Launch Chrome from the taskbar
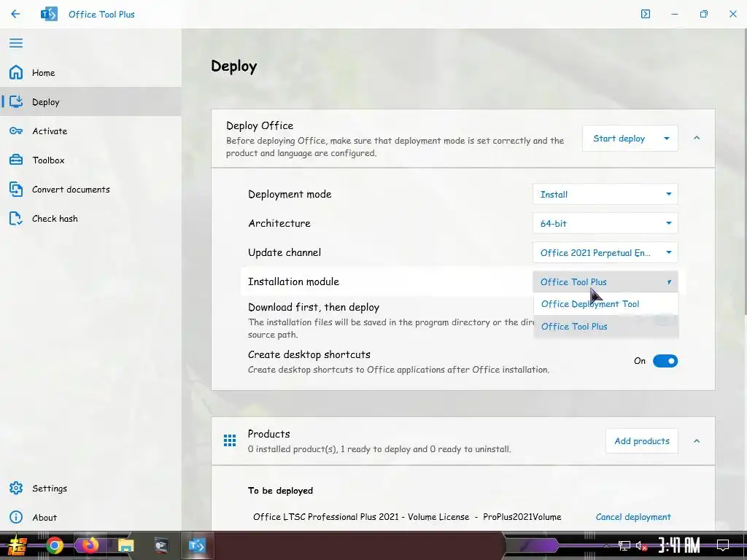The width and height of the screenshot is (747, 560). coord(54,545)
